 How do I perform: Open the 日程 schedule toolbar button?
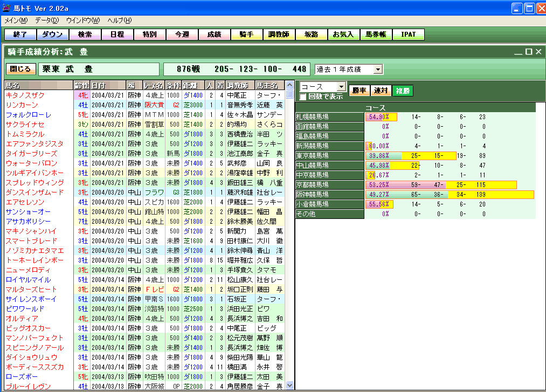point(117,35)
